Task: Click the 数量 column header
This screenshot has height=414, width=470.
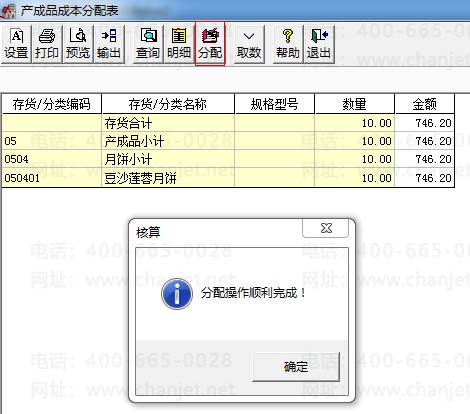Action: point(355,104)
